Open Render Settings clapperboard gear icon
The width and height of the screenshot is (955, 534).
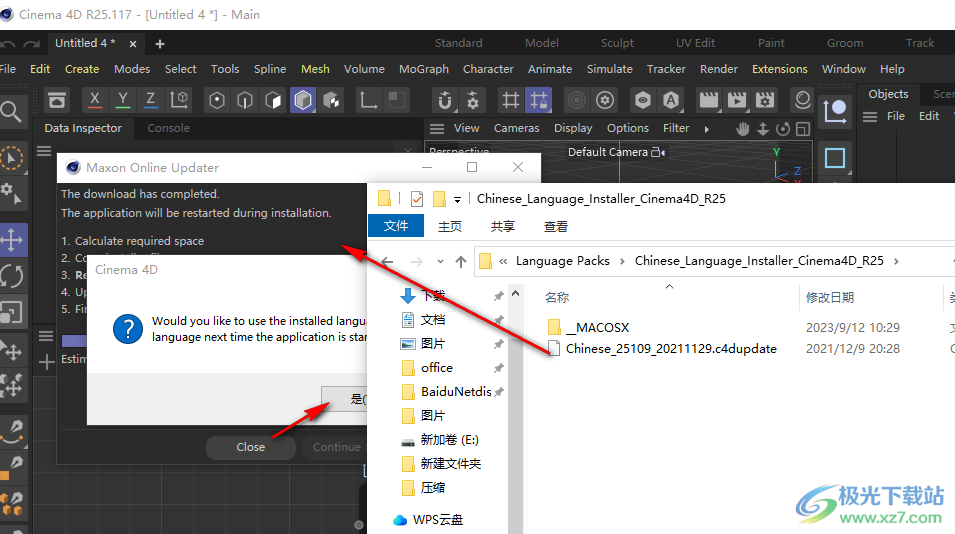click(x=764, y=100)
